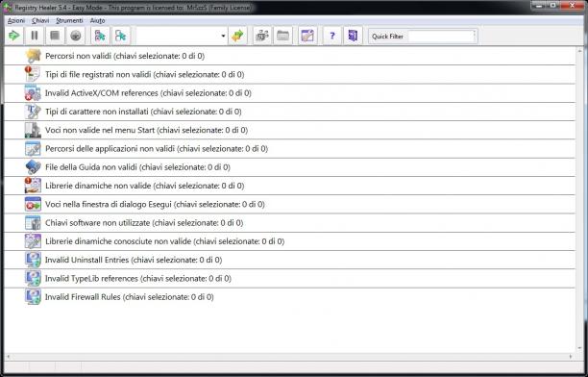Image resolution: width=588 pixels, height=377 pixels.
Task: Select Invalid ActiveX/COM references row
Action: [x=289, y=93]
